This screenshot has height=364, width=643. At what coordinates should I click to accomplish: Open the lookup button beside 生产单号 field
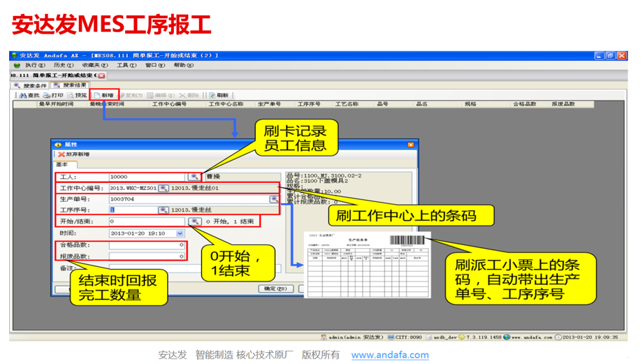[x=274, y=199]
